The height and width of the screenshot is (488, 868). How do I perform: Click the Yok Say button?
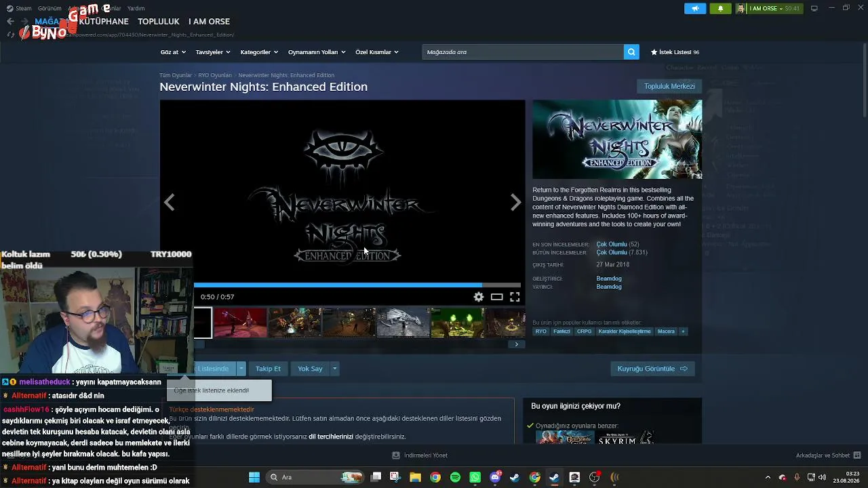[x=310, y=369]
